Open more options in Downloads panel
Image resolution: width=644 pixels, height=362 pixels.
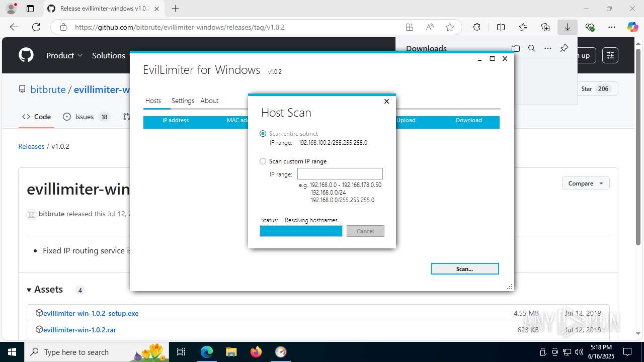548,48
